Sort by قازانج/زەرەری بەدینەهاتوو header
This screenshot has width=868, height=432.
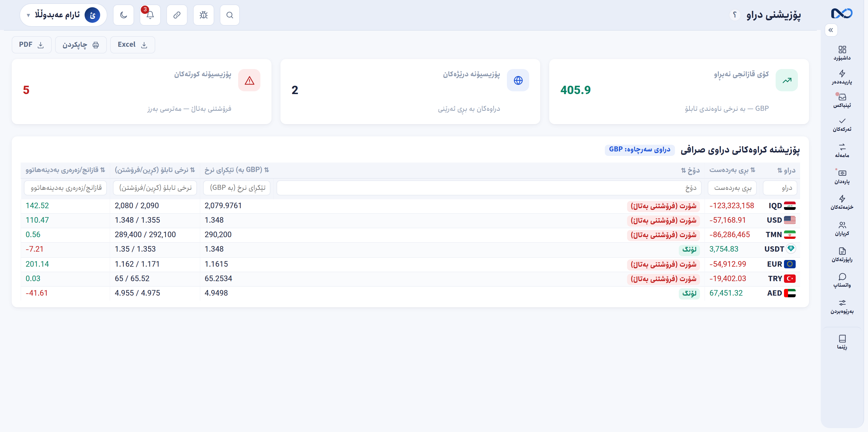(x=65, y=170)
